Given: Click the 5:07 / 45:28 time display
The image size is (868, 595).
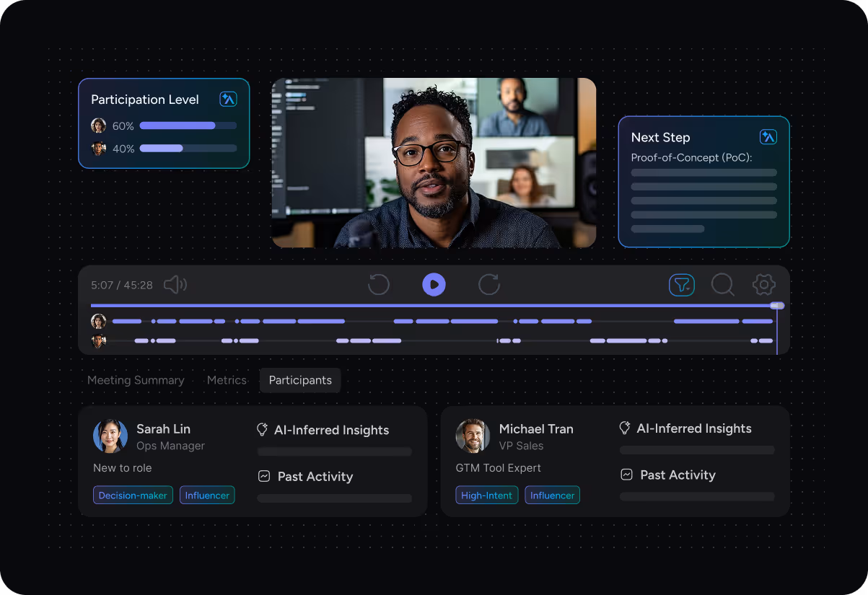Looking at the screenshot, I should point(122,285).
